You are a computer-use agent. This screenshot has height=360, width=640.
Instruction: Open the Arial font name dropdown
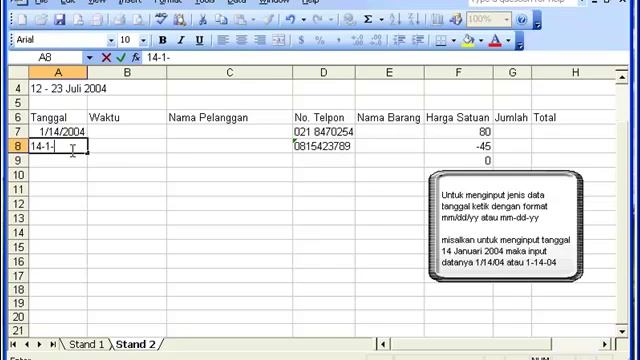[111, 40]
